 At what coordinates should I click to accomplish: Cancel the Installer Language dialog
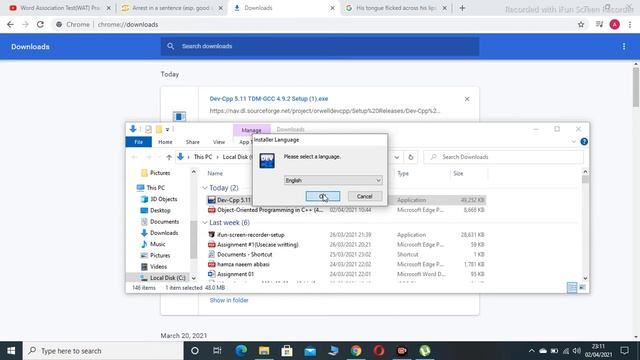click(364, 196)
